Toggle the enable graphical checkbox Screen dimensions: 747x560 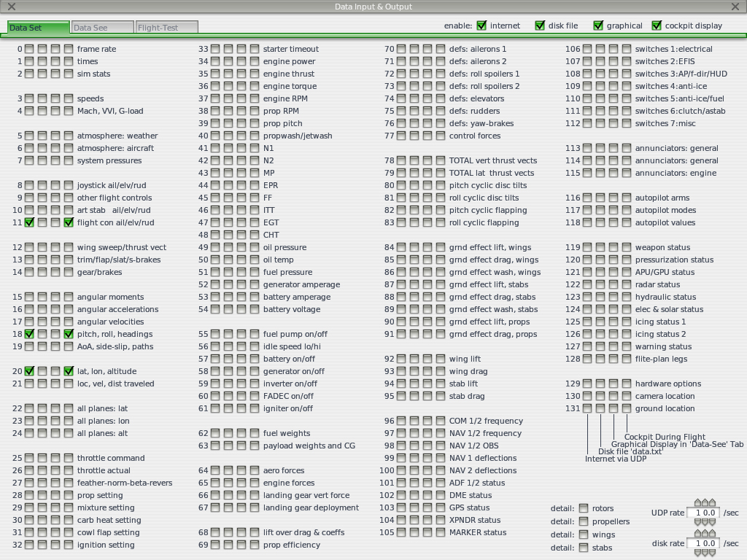pos(598,26)
